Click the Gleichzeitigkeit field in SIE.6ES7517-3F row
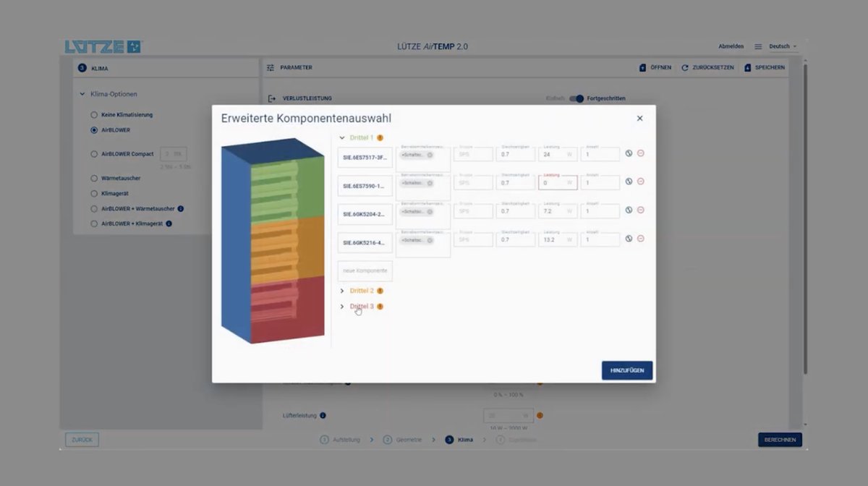Image resolution: width=868 pixels, height=486 pixels. pyautogui.click(x=516, y=154)
